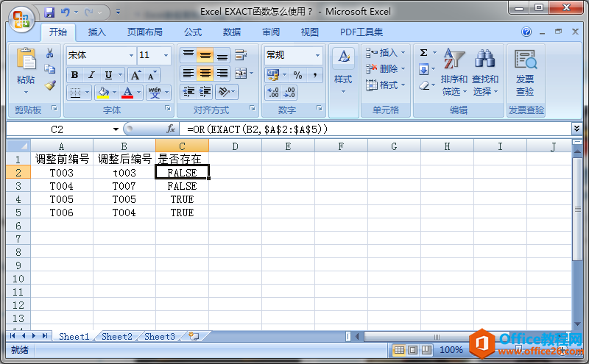Increase decimal places
This screenshot has height=364, width=589.
tap(273, 93)
